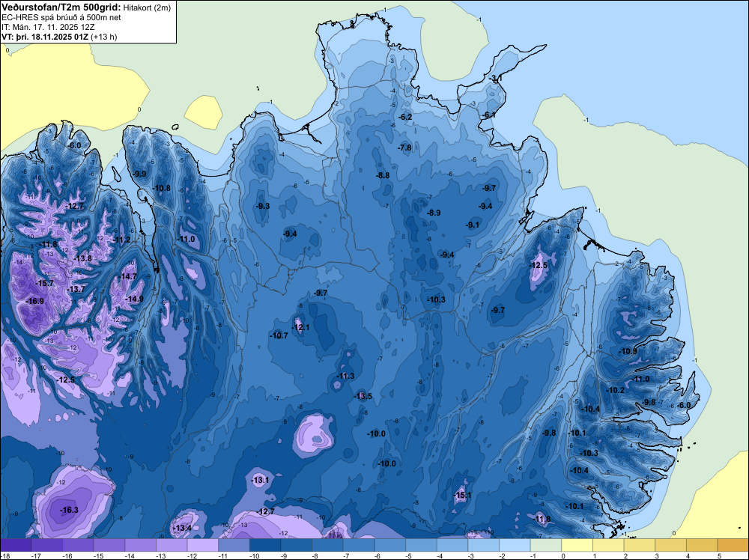The width and height of the screenshot is (749, 560).
Task: Click the 'IT: Mán. 17. 11. 2025 12Z' line
Action: click(x=48, y=27)
